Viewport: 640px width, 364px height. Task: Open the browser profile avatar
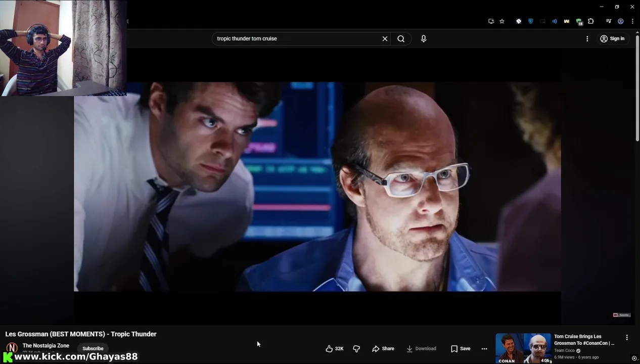(x=621, y=21)
